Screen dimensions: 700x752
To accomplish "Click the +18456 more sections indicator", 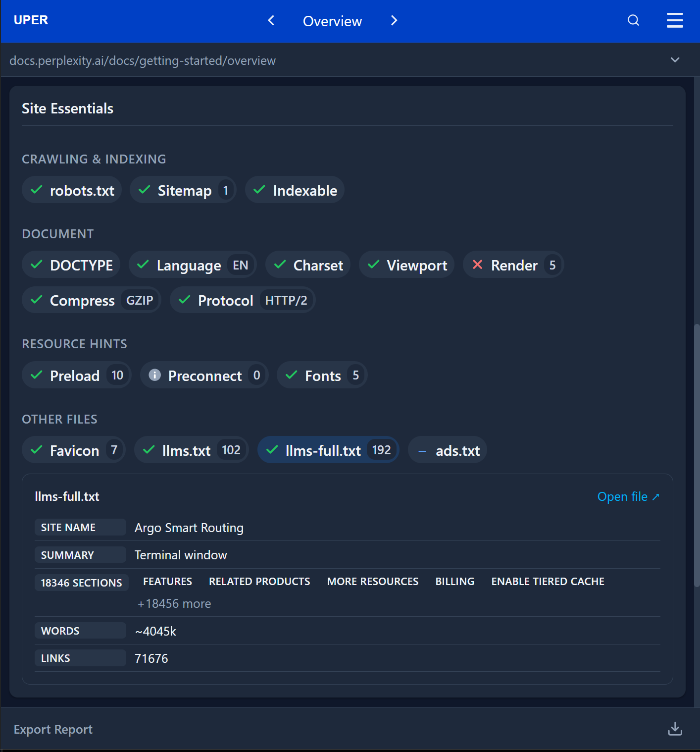I will coord(174,603).
